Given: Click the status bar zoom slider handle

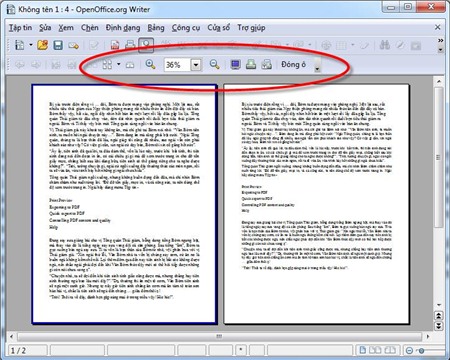Looking at the screenshot, I should pyautogui.click(x=421, y=350).
